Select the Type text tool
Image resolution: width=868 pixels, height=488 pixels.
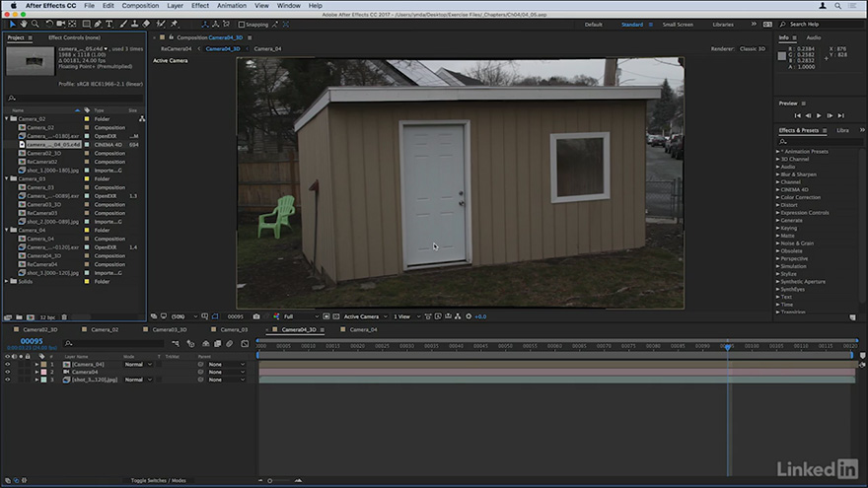point(109,24)
